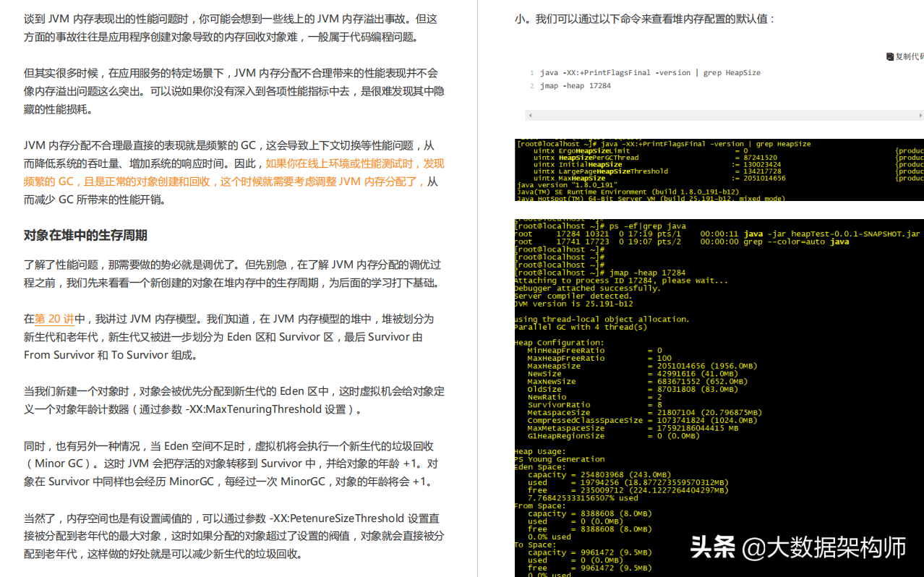
Task: Click line number 1 in the code block
Action: [531, 73]
